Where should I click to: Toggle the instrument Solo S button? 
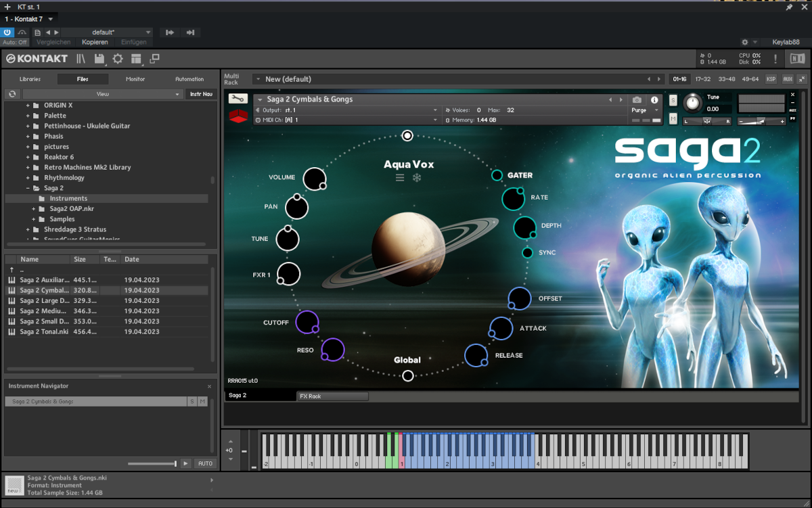[x=673, y=100]
